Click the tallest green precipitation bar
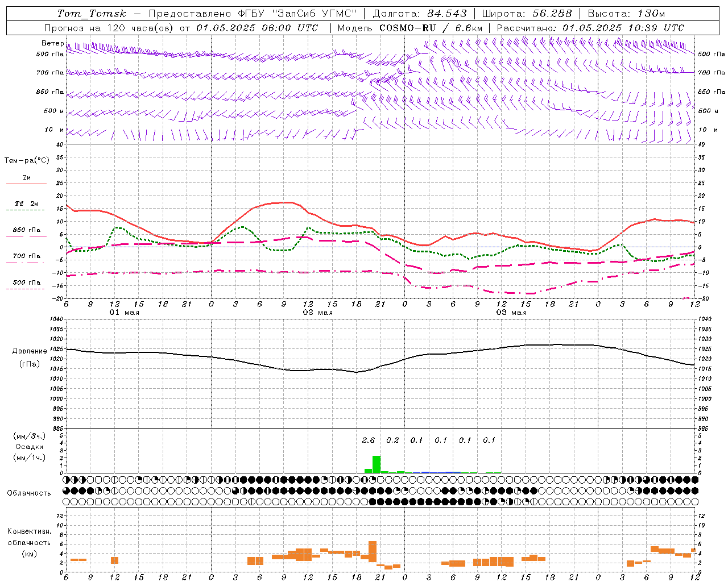 377,464
